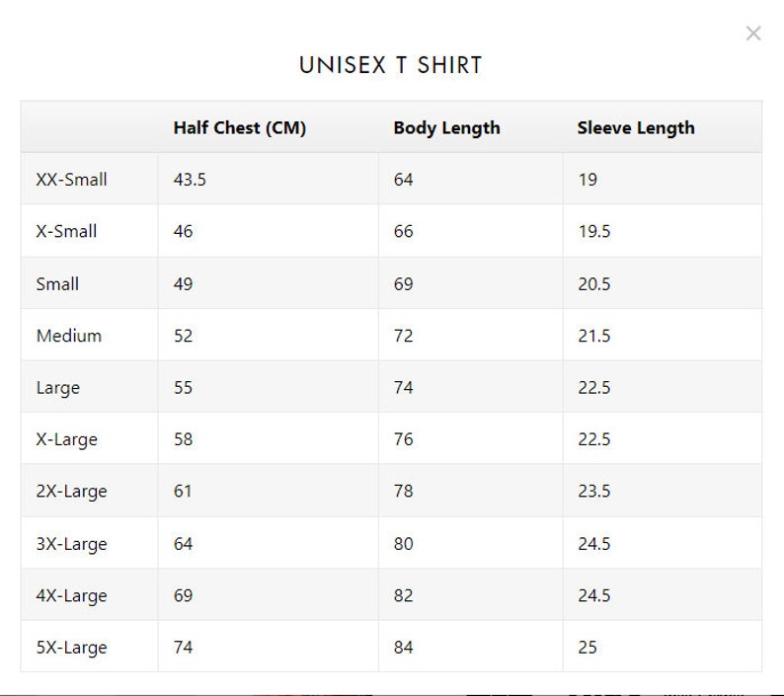
Task: Select the Medium size label
Action: [x=69, y=336]
